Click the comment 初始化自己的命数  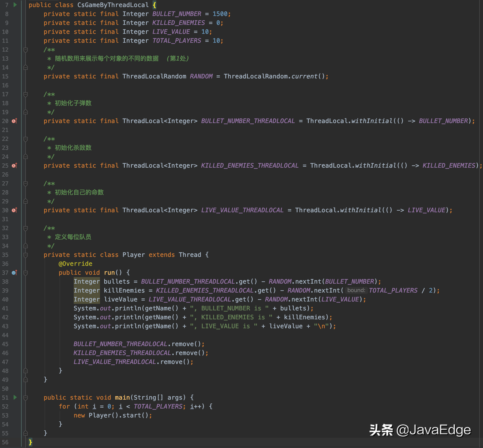click(79, 192)
